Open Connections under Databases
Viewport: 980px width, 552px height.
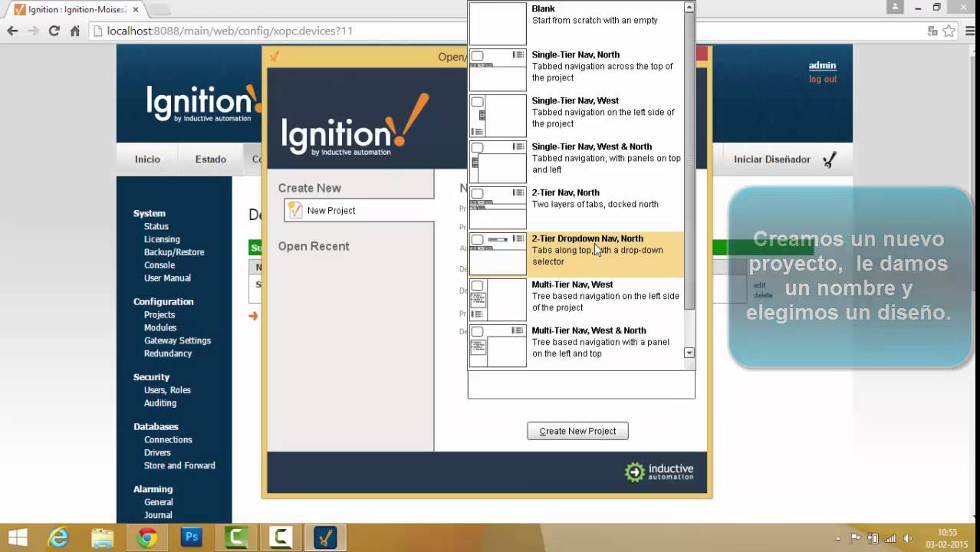click(x=168, y=440)
